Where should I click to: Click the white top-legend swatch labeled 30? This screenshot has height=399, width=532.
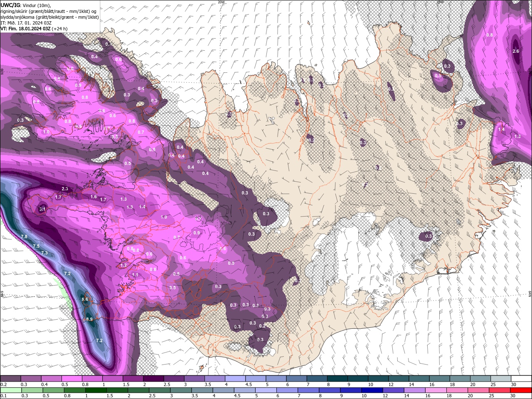(x=521, y=379)
